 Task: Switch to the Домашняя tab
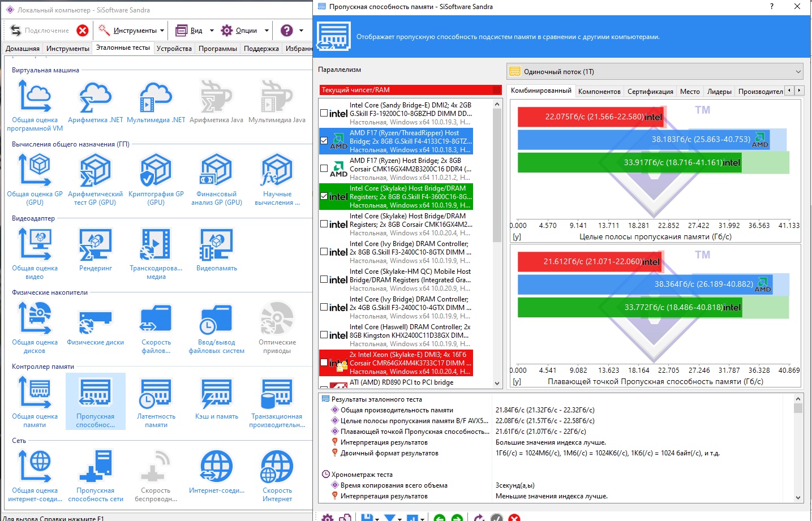tap(23, 49)
